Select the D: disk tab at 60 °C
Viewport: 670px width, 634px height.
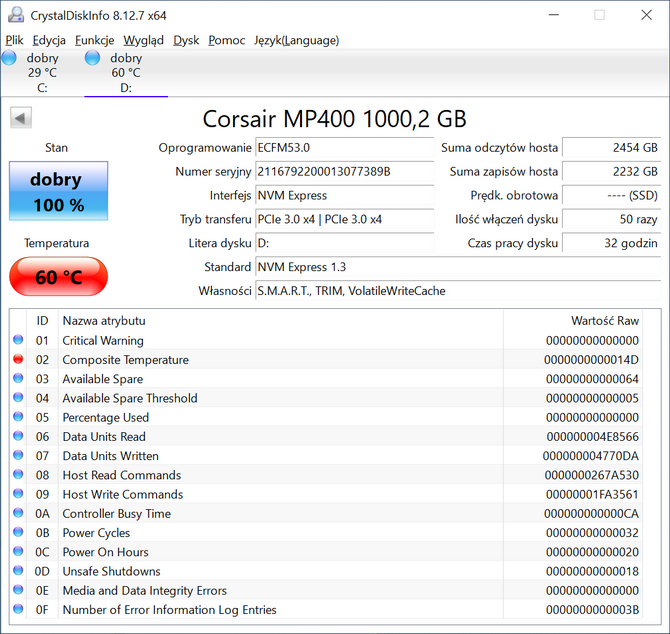tap(126, 73)
